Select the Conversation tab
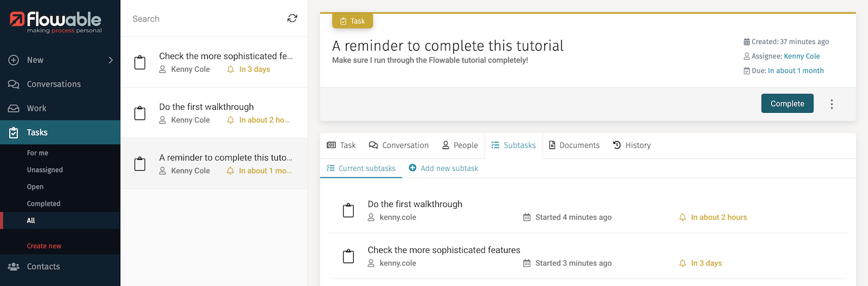The height and width of the screenshot is (286, 868). pos(399,145)
